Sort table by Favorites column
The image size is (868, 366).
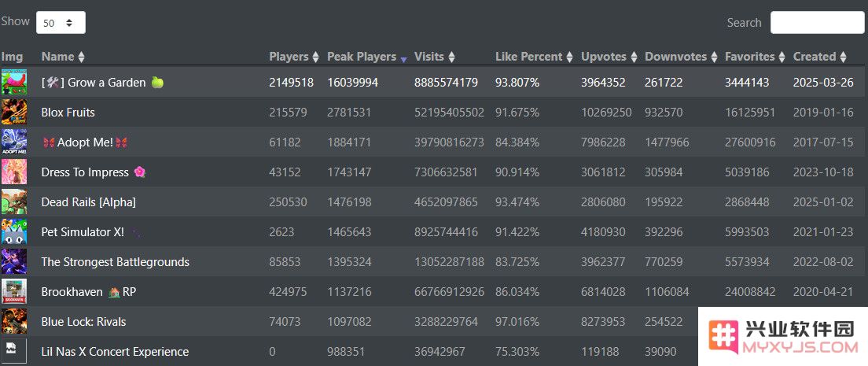pyautogui.click(x=755, y=57)
